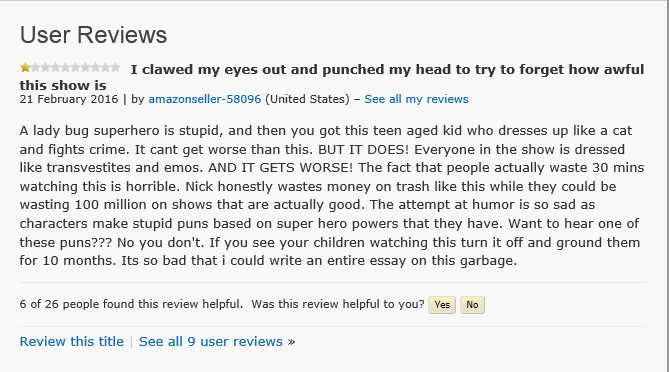Click the AND IT GETS WORSE! phrase

(280, 168)
